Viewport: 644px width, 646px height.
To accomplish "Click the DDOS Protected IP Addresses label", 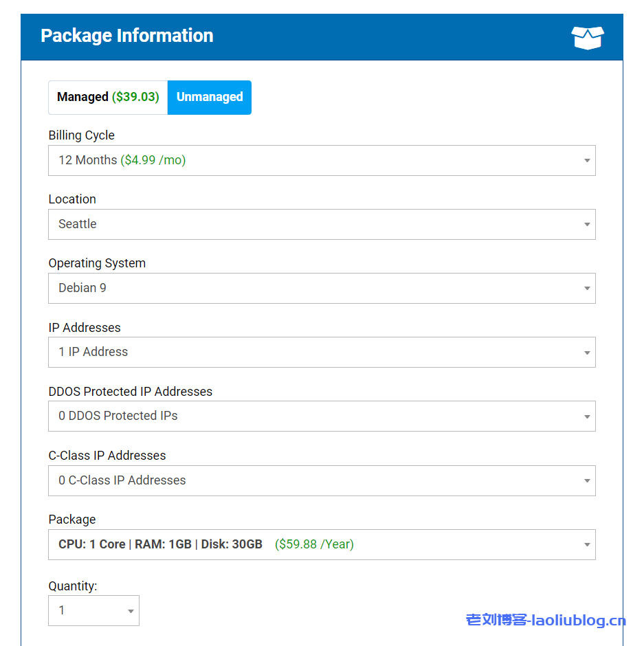I will pyautogui.click(x=130, y=392).
